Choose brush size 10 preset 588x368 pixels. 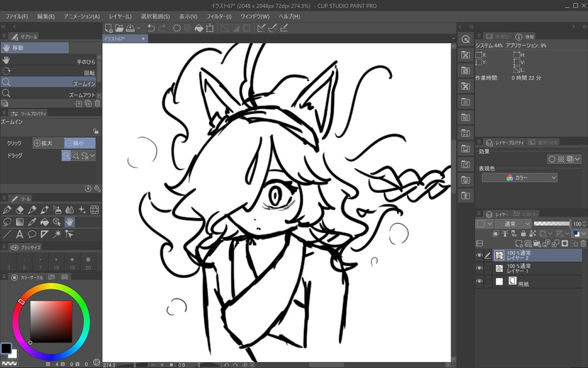(x=56, y=263)
